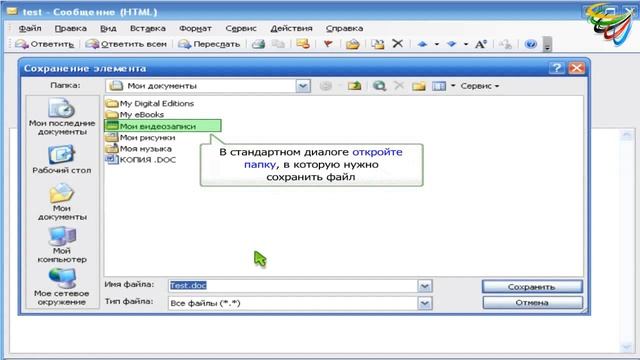Expand the Имя файла dropdown arrow
This screenshot has height=360, width=640.
pyautogui.click(x=424, y=286)
